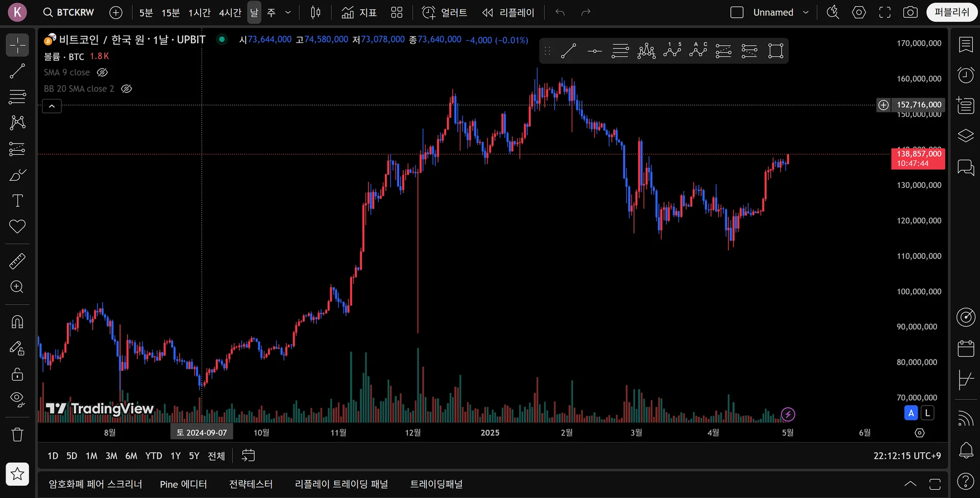Start bar replay with 리플레이 button
980x498 pixels.
point(508,12)
